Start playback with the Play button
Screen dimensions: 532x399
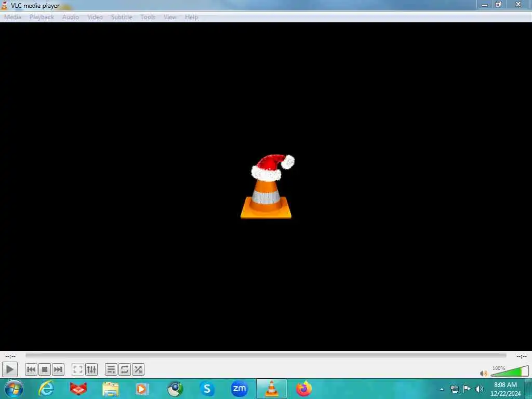[x=9, y=369]
